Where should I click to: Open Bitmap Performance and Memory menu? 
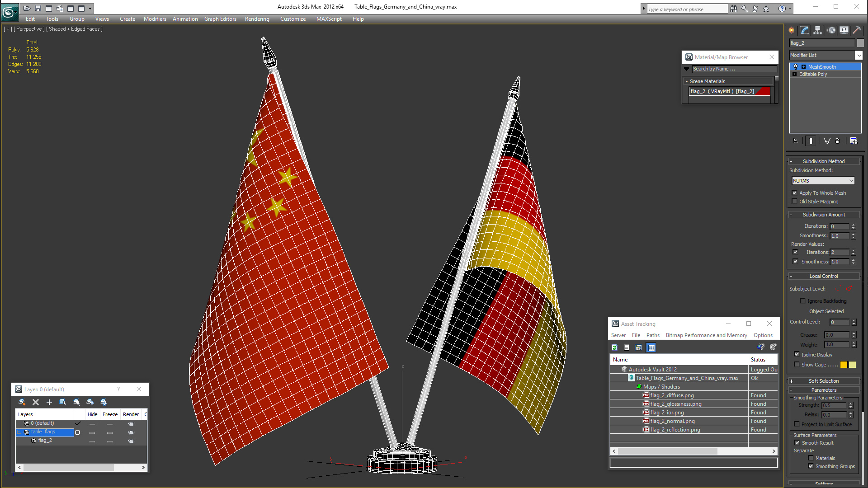coord(706,335)
